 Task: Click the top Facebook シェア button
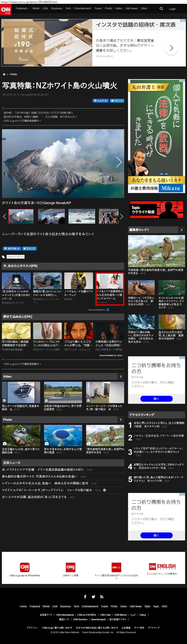click(101, 101)
